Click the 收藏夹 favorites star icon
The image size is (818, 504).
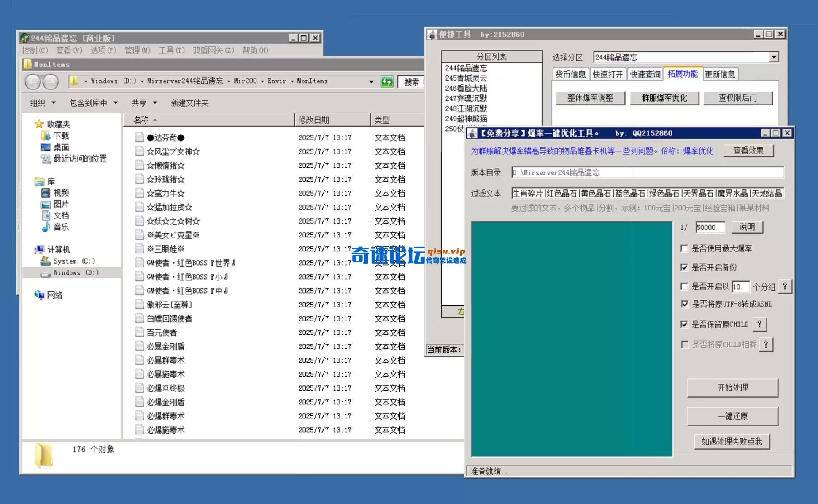[x=38, y=124]
